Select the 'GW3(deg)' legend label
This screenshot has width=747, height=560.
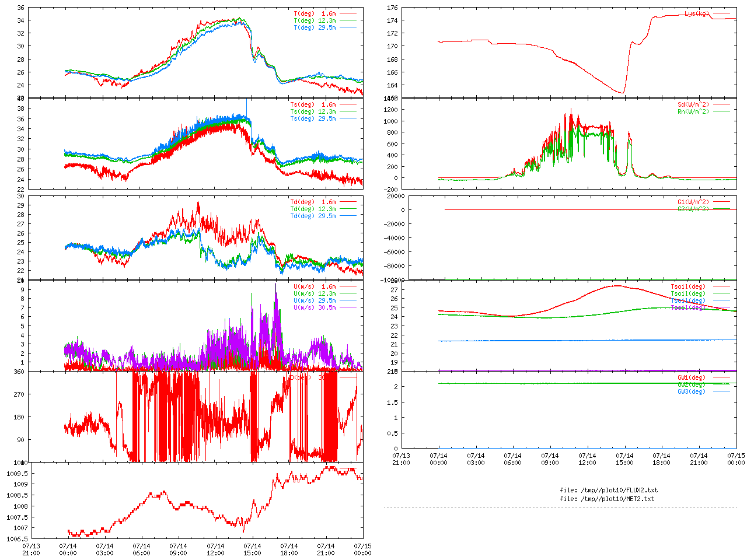coord(692,392)
